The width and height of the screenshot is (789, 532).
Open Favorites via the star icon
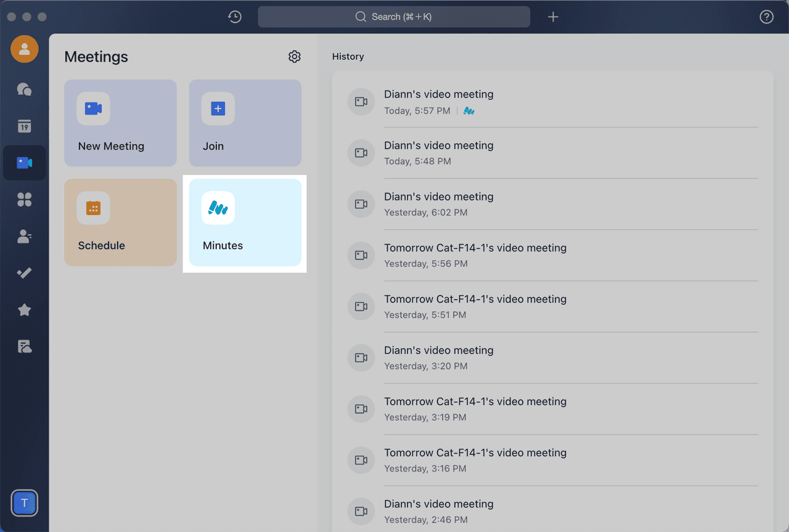25,309
